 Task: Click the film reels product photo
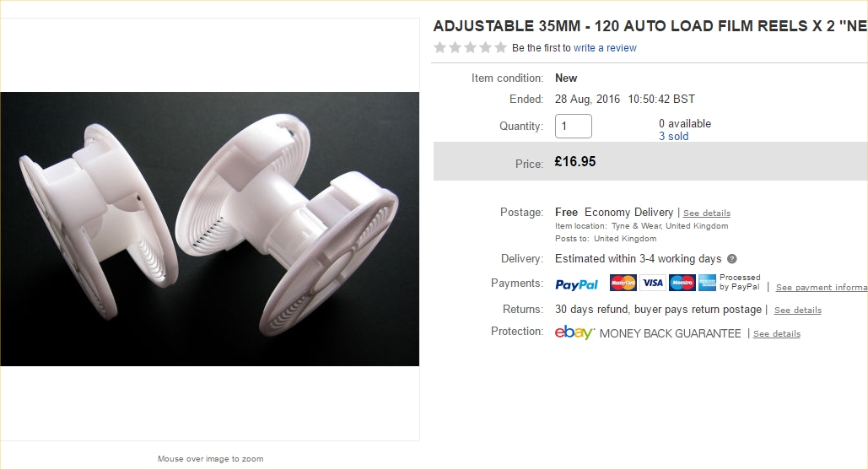209,229
